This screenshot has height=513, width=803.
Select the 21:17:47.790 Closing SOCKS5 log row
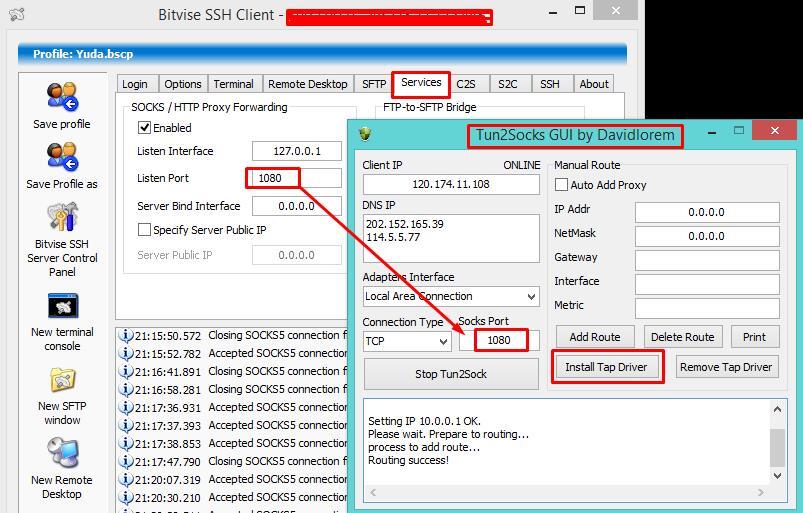pyautogui.click(x=233, y=462)
